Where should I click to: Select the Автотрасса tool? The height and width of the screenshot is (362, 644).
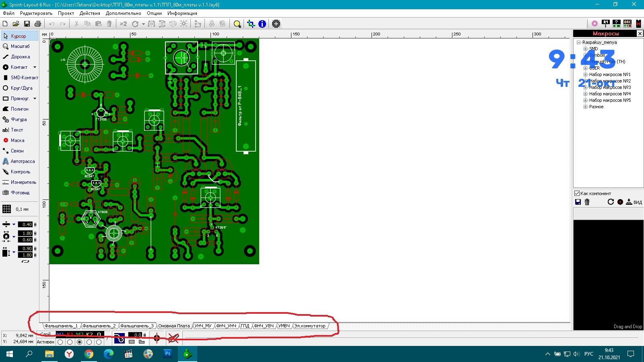tap(20, 161)
